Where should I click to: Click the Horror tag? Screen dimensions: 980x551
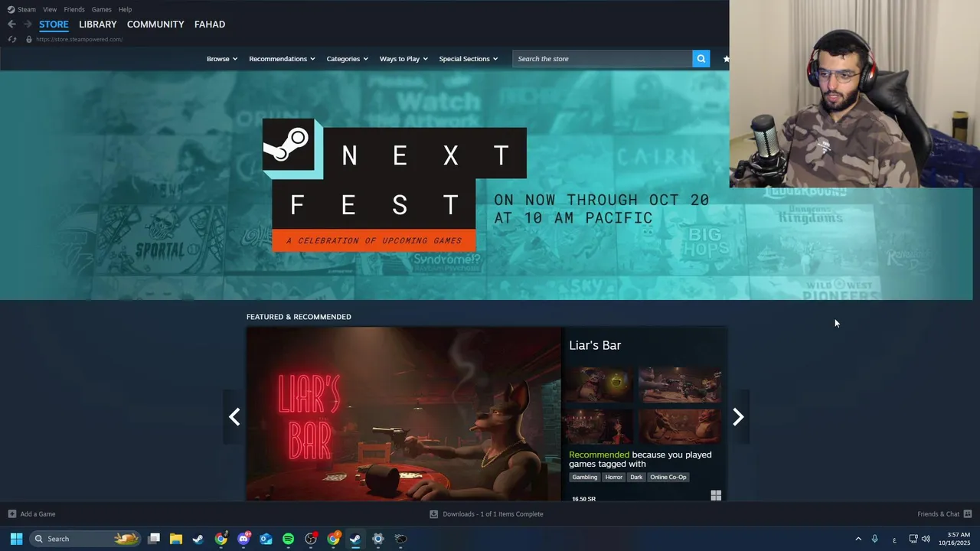614,477
